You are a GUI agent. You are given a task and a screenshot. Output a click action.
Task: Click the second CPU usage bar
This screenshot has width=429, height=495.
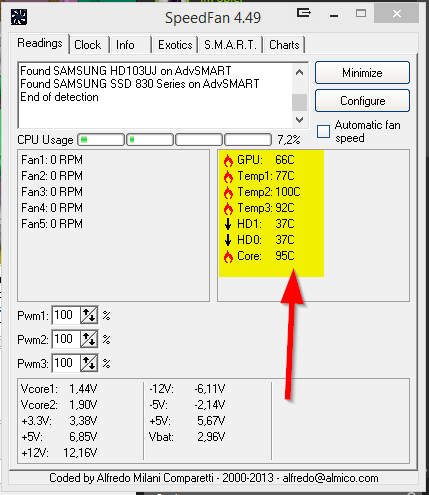pyautogui.click(x=150, y=140)
